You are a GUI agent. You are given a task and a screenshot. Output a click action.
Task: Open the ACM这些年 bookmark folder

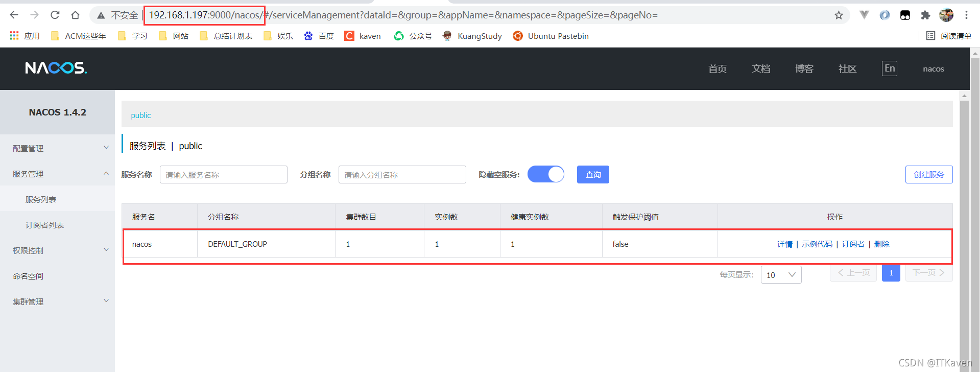78,36
